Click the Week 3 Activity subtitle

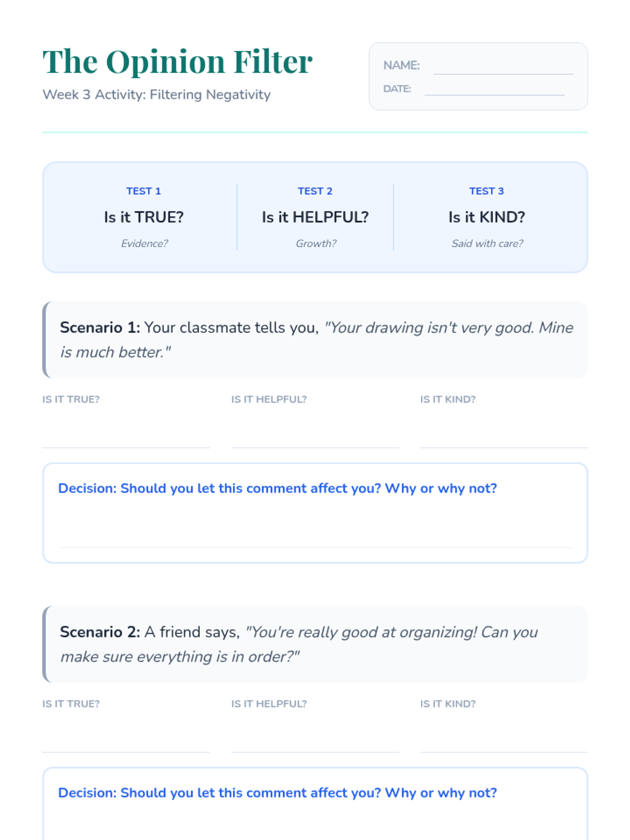pos(156,94)
